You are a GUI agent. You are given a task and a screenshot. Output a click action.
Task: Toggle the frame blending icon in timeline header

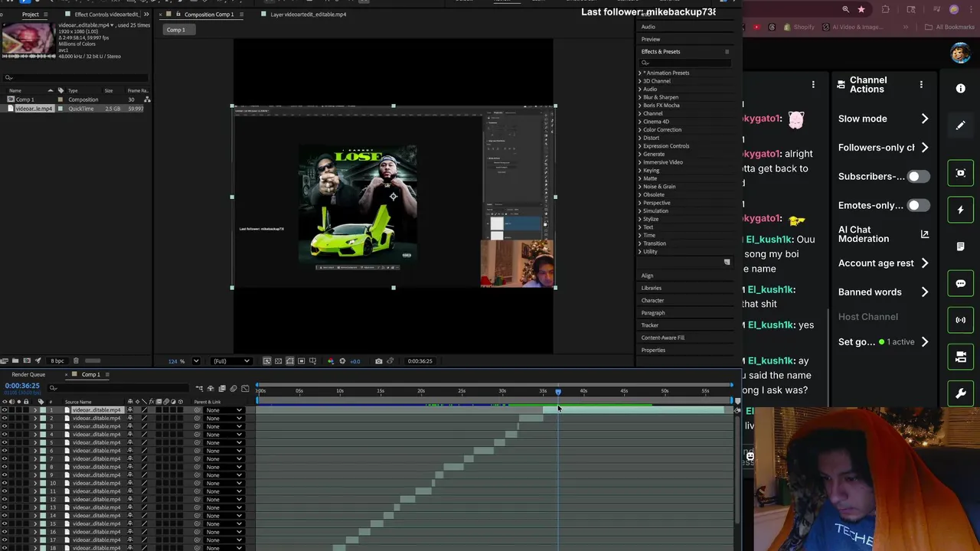(222, 389)
